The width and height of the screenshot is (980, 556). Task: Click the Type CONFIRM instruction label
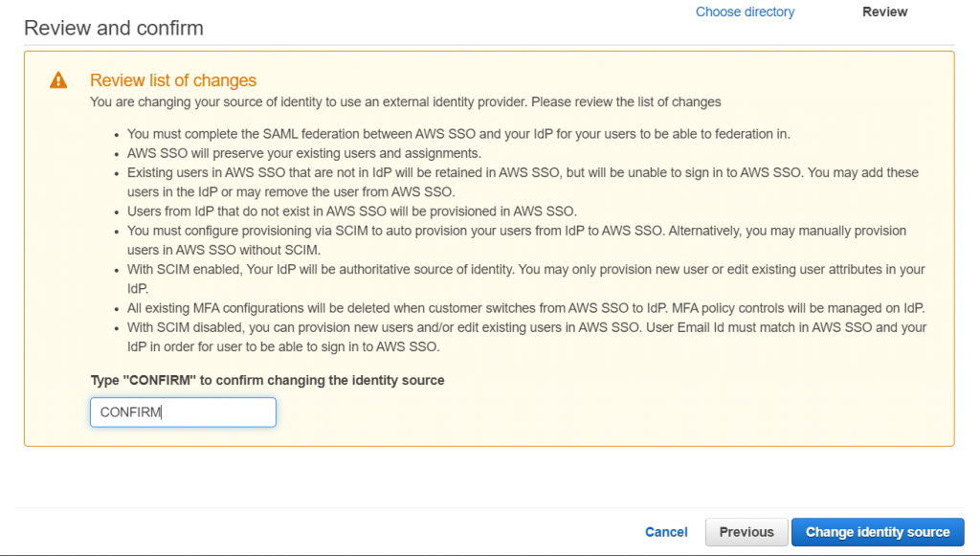click(x=268, y=381)
